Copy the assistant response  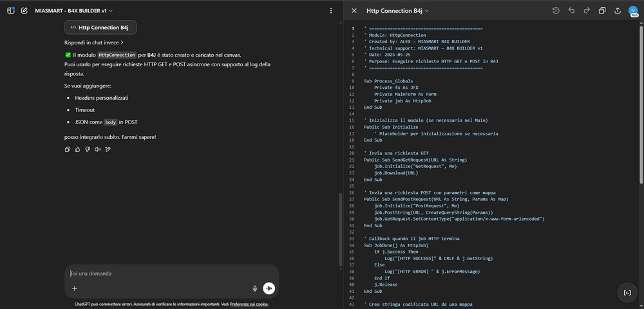click(x=68, y=149)
